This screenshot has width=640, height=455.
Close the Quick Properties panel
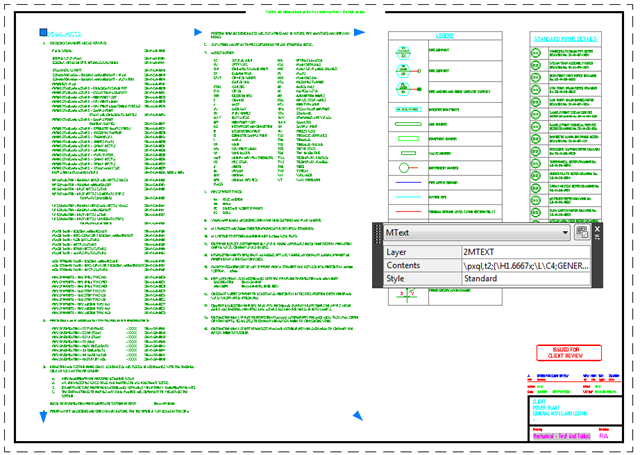click(x=599, y=228)
